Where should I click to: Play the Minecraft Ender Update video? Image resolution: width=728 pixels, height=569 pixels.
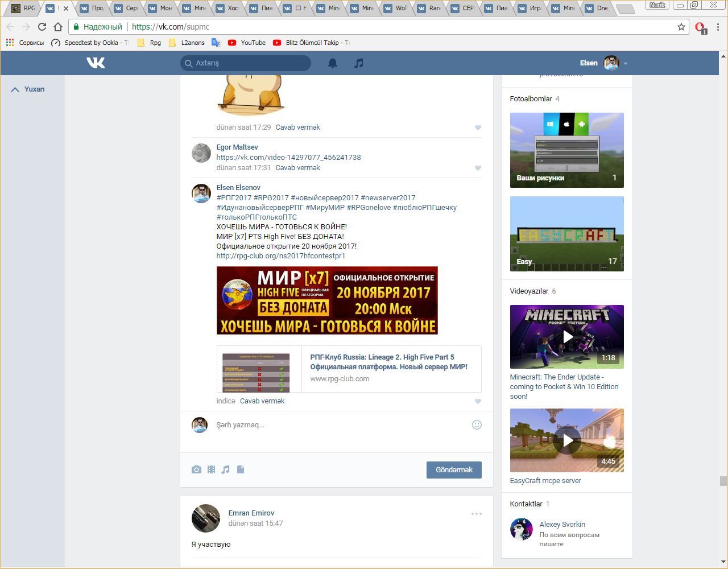567,337
